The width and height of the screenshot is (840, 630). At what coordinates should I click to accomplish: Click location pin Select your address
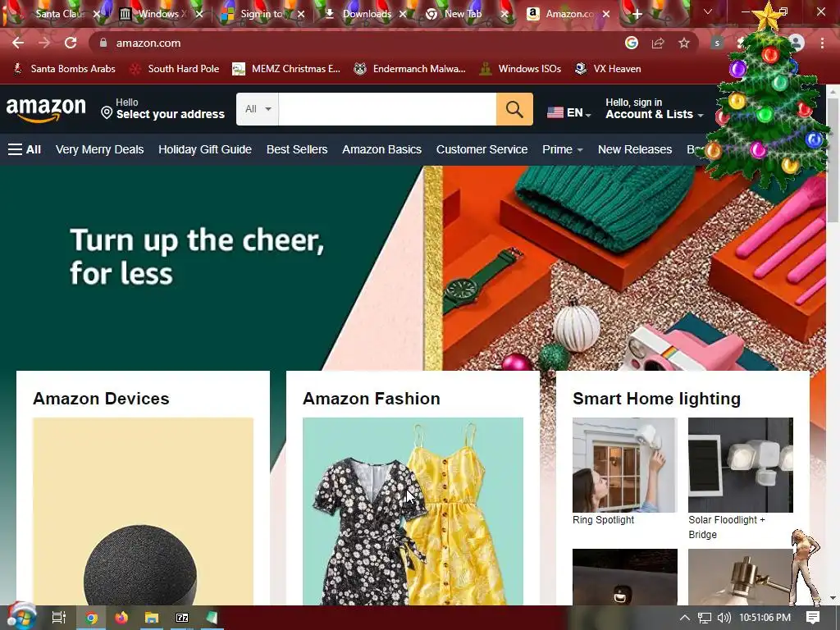tap(163, 109)
